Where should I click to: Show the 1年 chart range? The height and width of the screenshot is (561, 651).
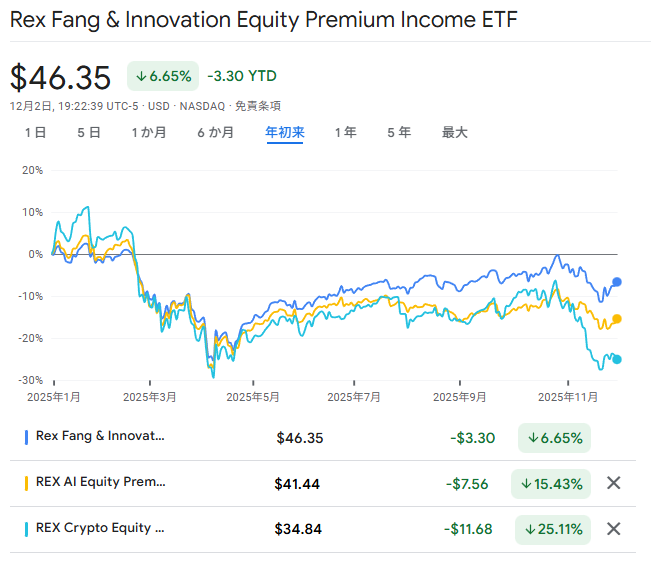point(345,132)
